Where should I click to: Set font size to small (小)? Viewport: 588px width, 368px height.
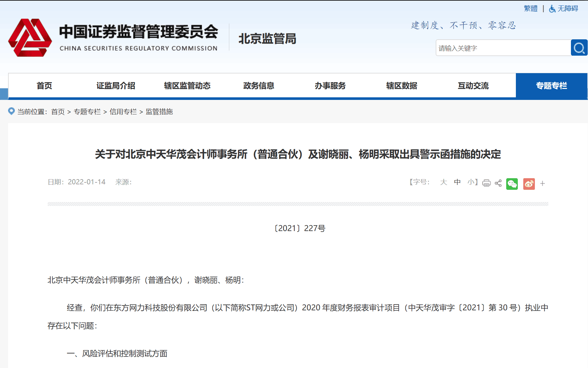pos(471,182)
